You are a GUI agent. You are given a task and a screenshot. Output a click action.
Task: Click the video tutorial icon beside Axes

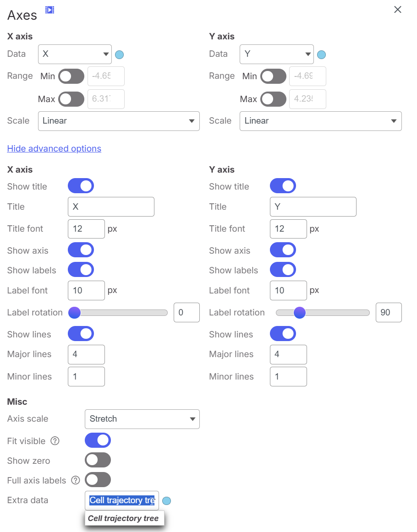click(x=50, y=10)
